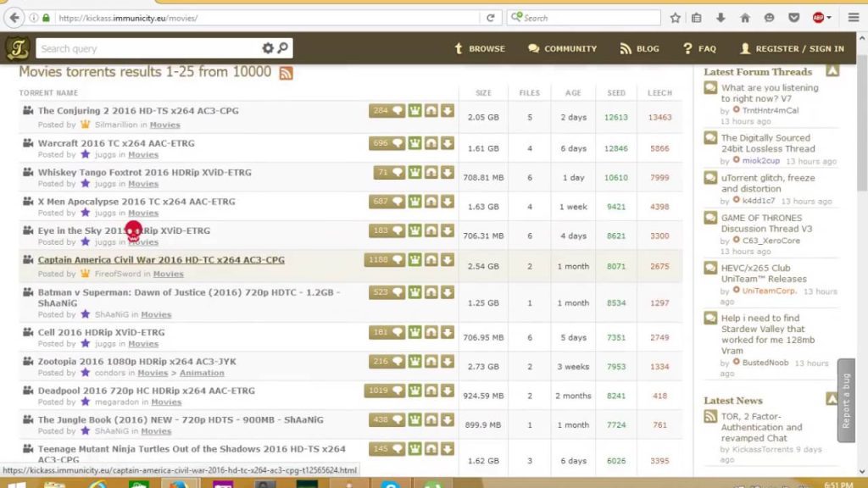Click inside the browser address bar
The width and height of the screenshot is (868, 488).
click(254, 16)
